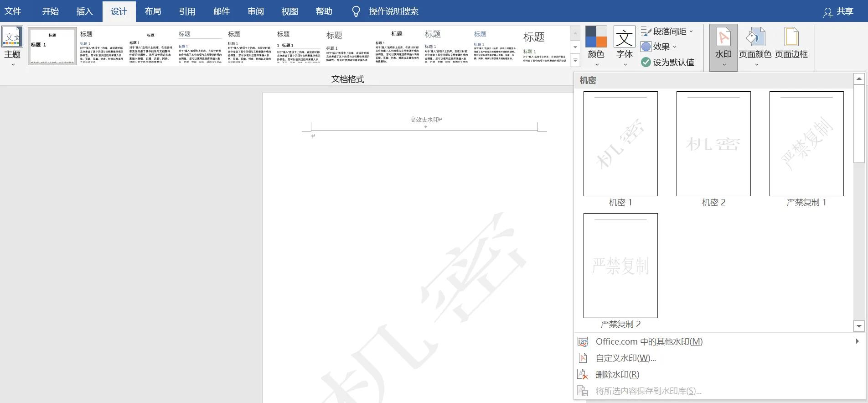The image size is (868, 403).
Task: Choose 自定义水印(W)... menu entry
Action: [719, 358]
